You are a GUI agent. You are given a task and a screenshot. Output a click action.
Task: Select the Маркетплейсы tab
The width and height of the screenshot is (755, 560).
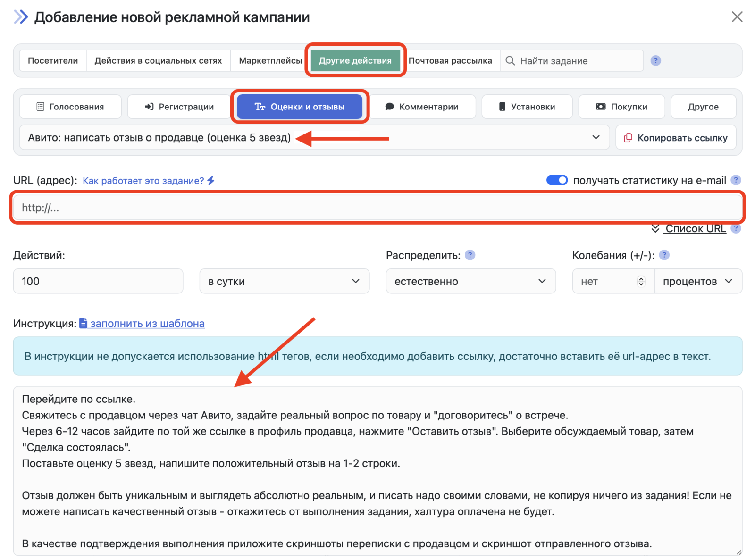pyautogui.click(x=270, y=61)
